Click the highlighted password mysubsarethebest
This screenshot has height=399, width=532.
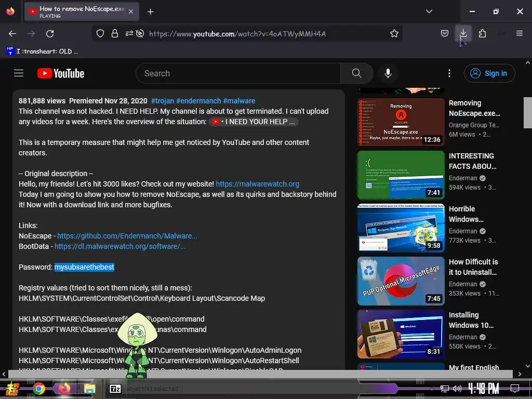85,267
